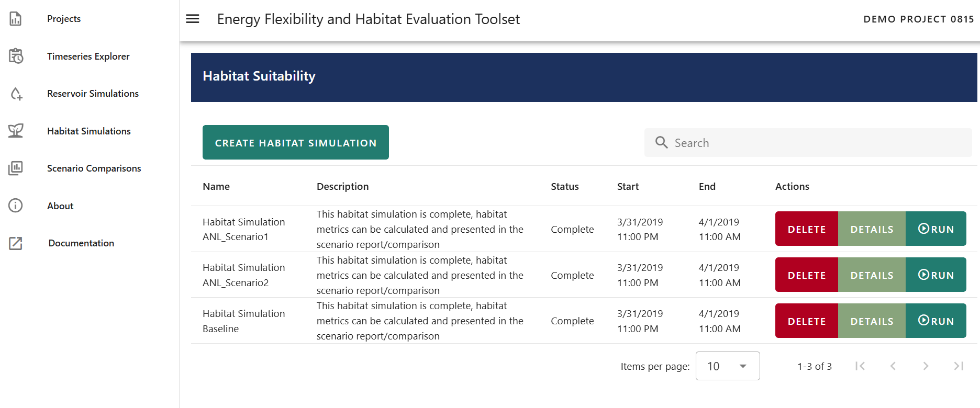
Task: Open the About info circle icon
Action: pos(16,206)
